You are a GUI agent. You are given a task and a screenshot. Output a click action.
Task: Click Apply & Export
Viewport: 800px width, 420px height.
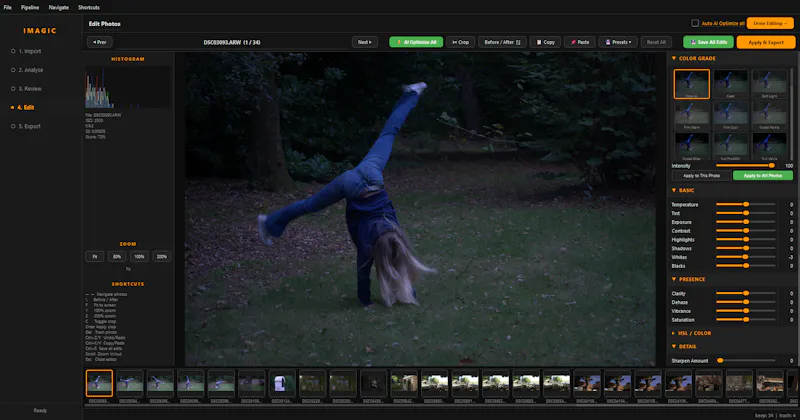pos(766,42)
